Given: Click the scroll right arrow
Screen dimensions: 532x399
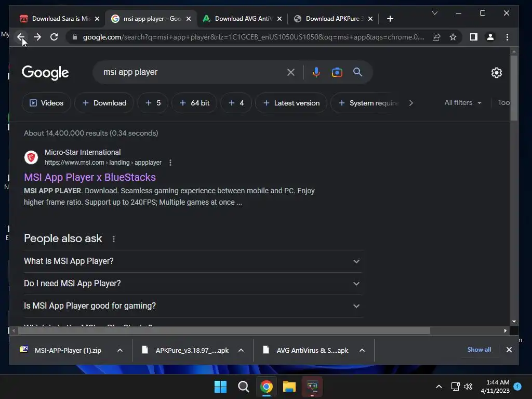Looking at the screenshot, I should 505,330.
